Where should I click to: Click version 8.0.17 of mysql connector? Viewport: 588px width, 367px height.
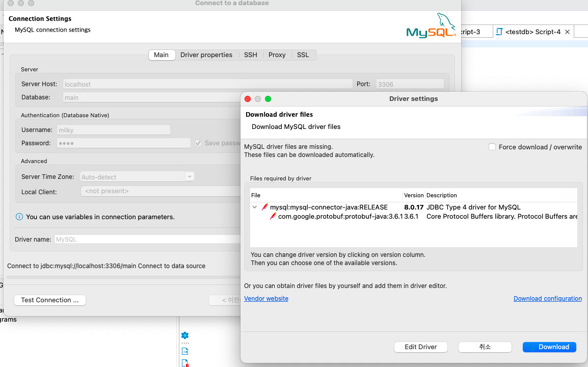[414, 207]
